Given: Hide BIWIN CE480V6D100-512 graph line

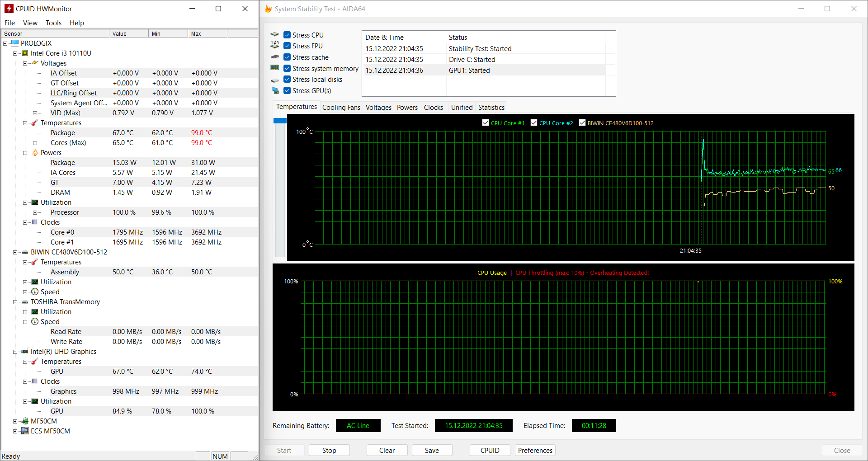Looking at the screenshot, I should click(582, 122).
